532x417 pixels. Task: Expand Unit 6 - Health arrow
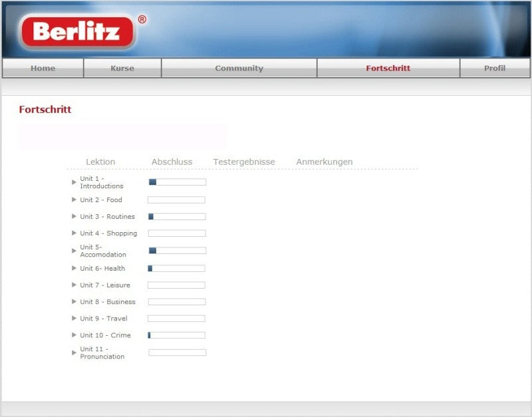click(x=74, y=268)
